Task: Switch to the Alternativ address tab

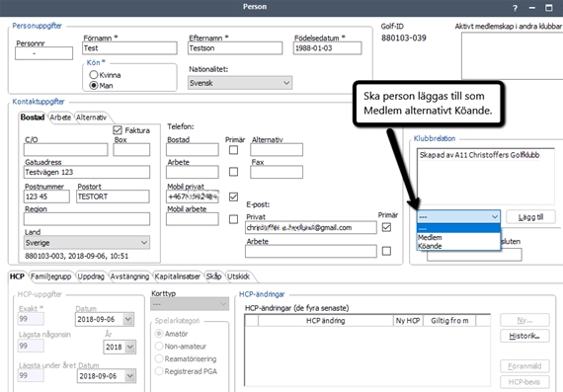Action: [x=91, y=118]
